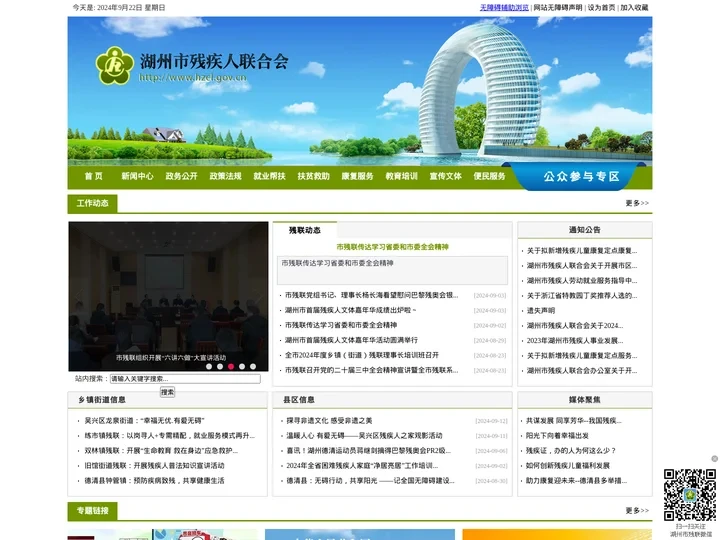This screenshot has height=540, width=720.
Task: Open 湖州市首届残疾人文体嘉年华活动圆满举行
Action: point(351,340)
